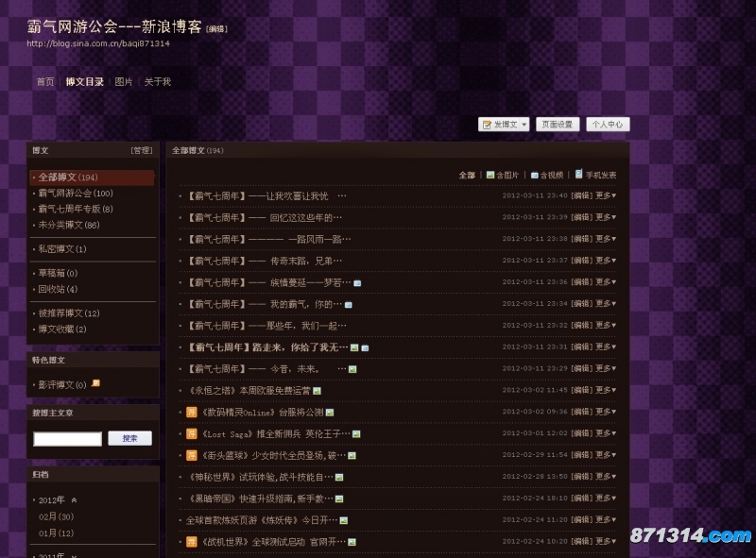The image size is (756, 558).
Task: Expand 更多 on the 2012-03-02 11:45 post
Action: (606, 390)
